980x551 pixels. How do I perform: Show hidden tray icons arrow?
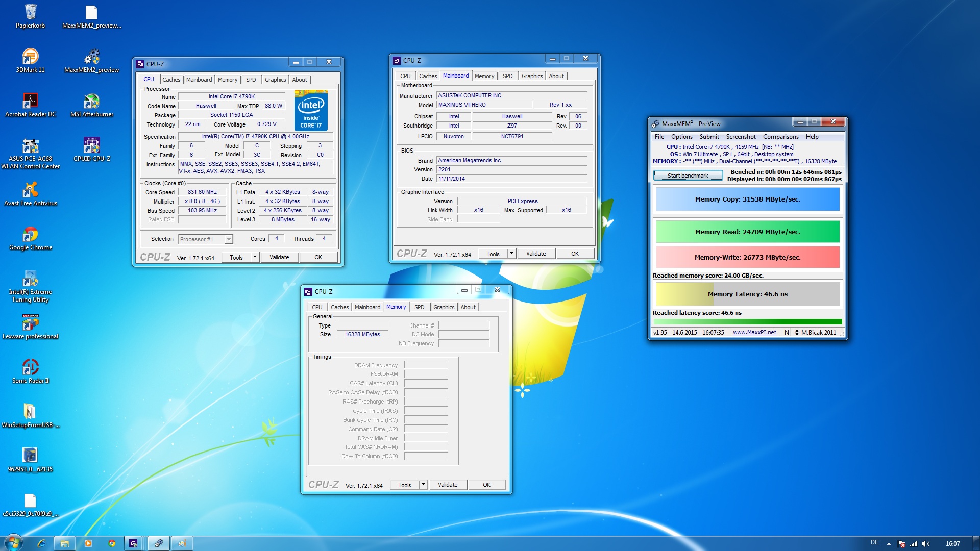click(x=889, y=544)
